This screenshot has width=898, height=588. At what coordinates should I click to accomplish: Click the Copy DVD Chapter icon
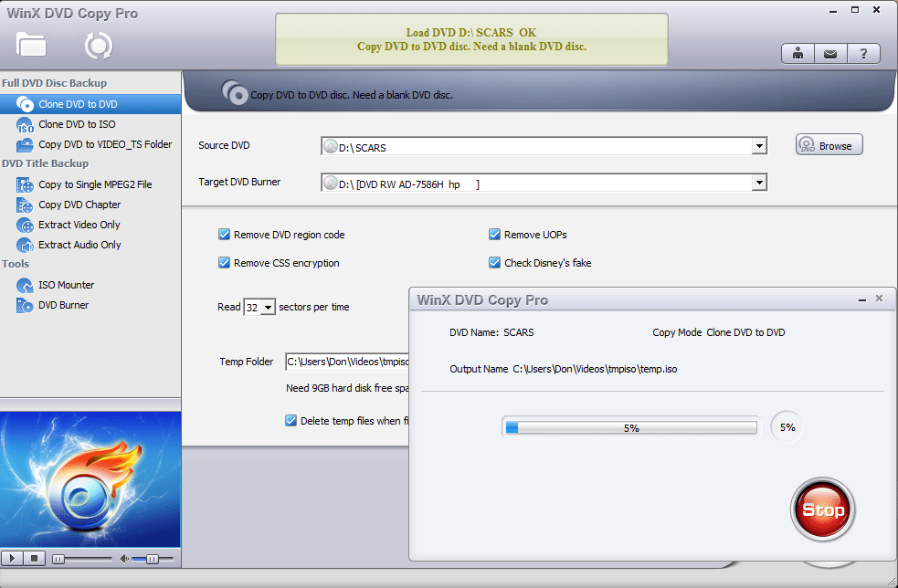pos(25,205)
